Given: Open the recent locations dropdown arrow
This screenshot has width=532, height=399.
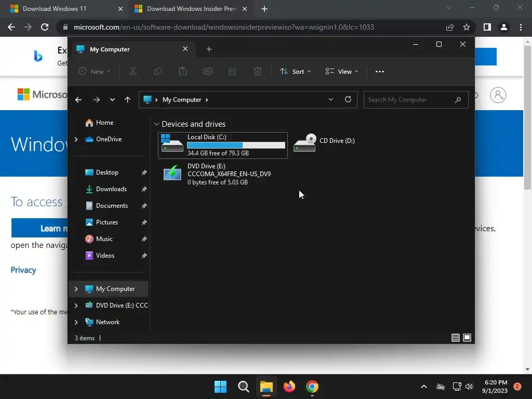Looking at the screenshot, I should 112,100.
